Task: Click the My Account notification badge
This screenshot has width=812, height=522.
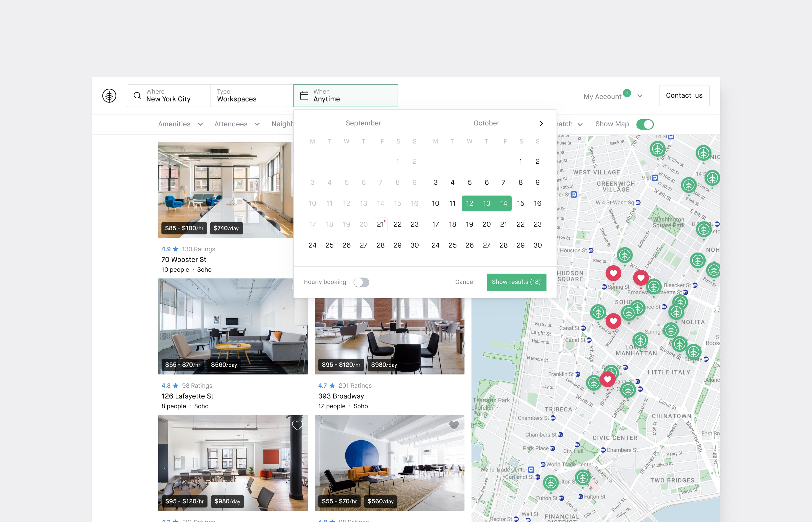Action: point(627,93)
